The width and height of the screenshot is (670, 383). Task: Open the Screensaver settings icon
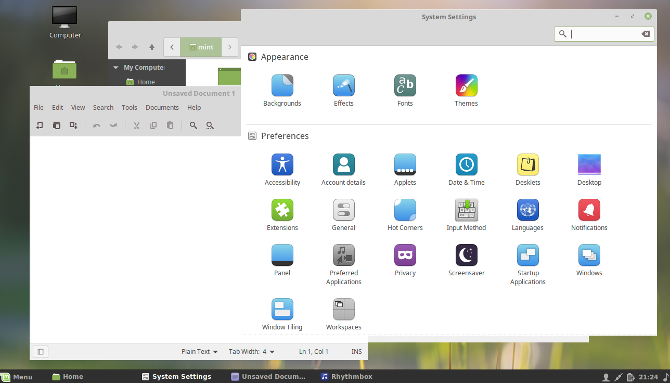(x=466, y=260)
